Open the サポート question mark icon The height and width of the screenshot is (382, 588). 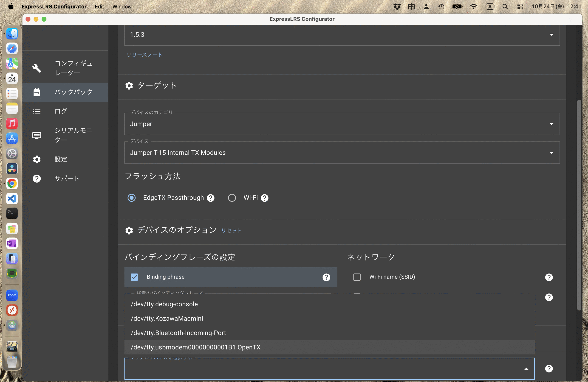click(37, 178)
